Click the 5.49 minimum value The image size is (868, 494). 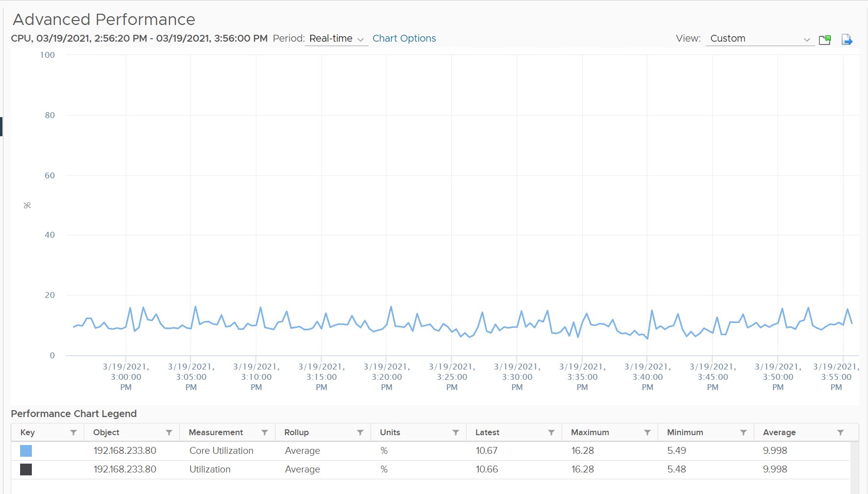click(x=677, y=451)
